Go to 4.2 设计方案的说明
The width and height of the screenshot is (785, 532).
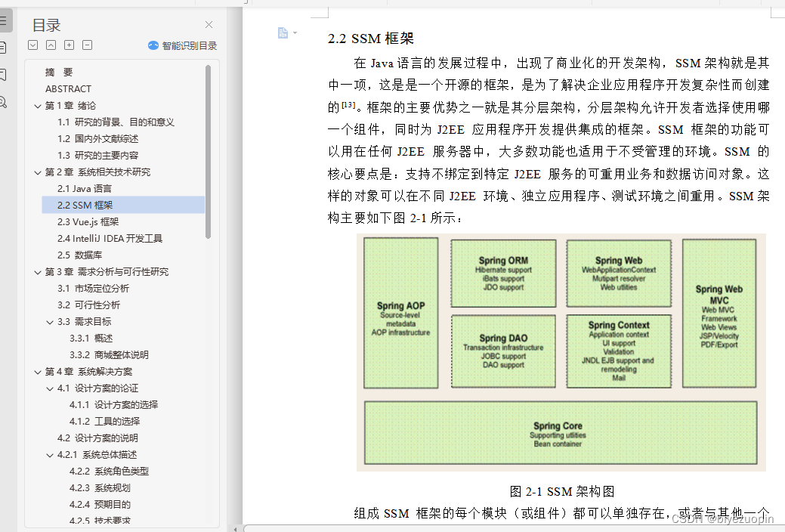click(x=97, y=438)
